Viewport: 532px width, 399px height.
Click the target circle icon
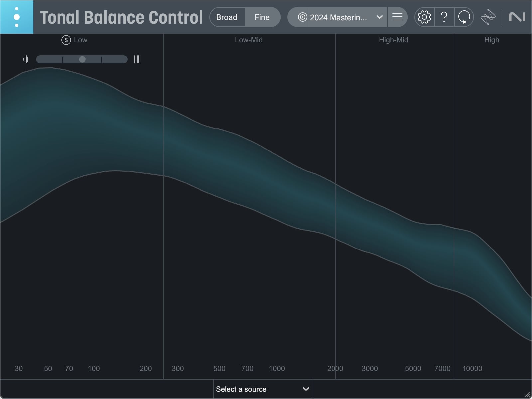302,17
